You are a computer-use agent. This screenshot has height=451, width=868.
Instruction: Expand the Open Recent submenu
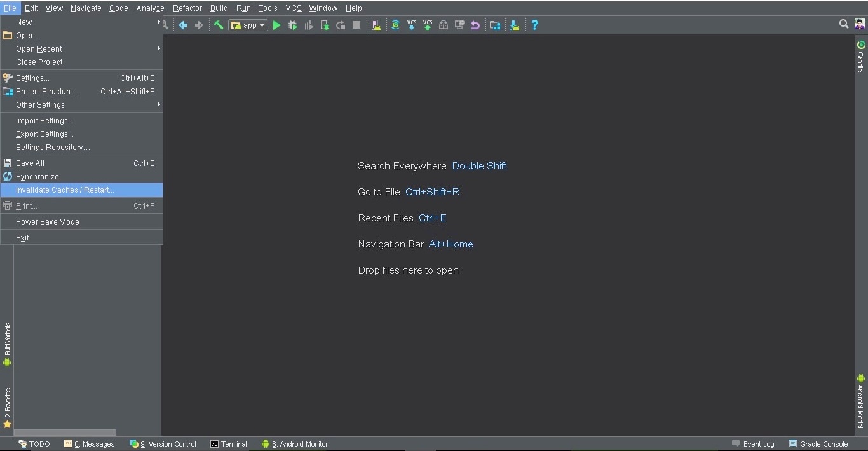tap(39, 48)
